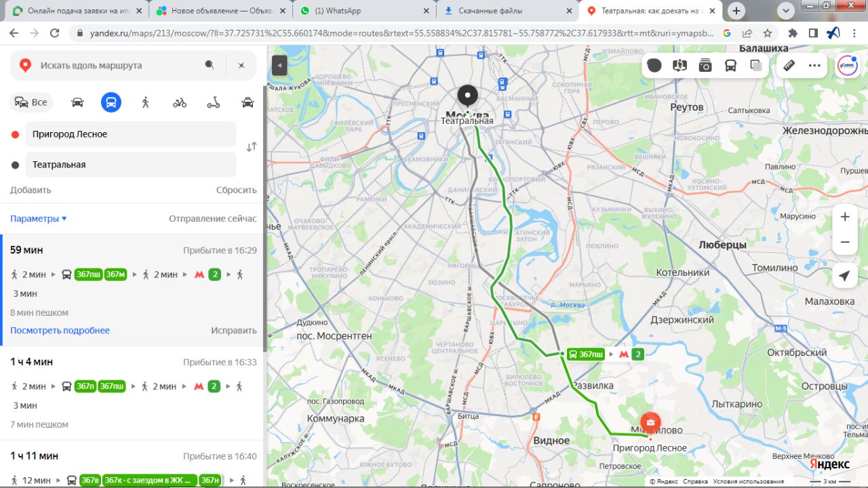
Task: Zoom out on the map
Action: pyautogui.click(x=845, y=242)
